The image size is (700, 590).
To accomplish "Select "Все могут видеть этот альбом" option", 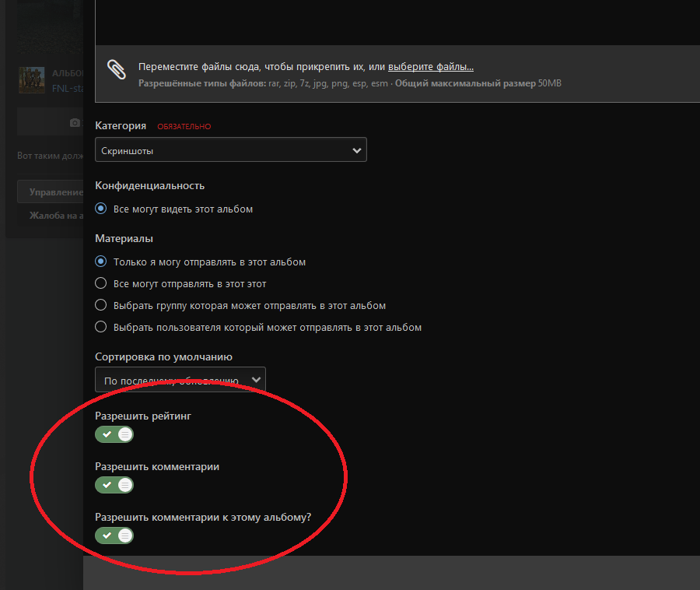I will [x=100, y=209].
